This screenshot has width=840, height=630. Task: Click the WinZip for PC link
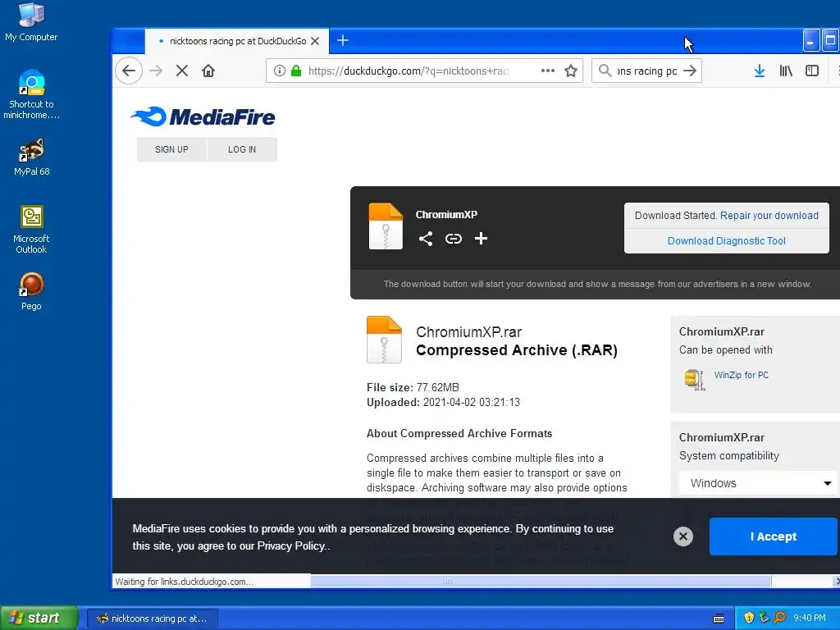point(741,375)
